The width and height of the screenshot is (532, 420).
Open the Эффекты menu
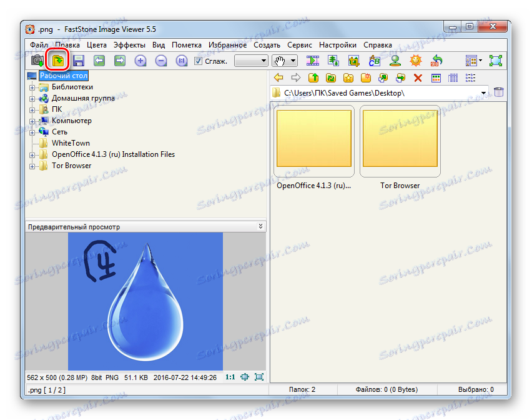129,45
